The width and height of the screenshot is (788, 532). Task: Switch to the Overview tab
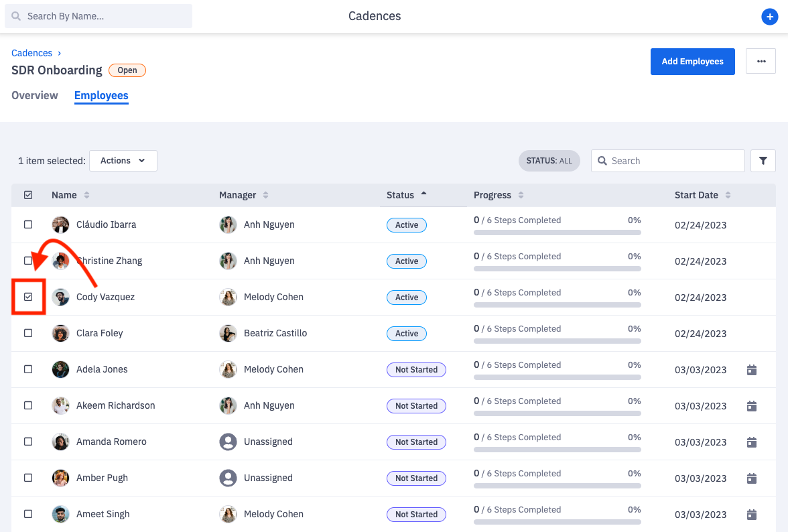click(x=35, y=95)
